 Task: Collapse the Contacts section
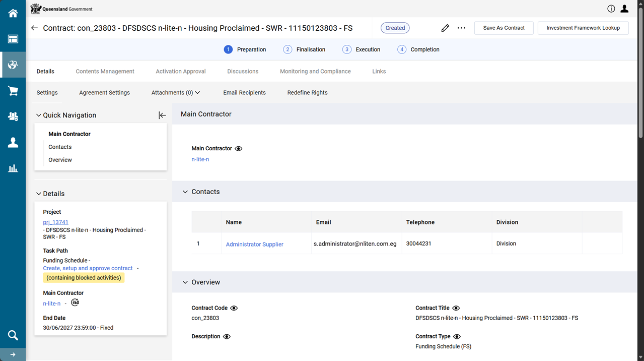point(185,192)
